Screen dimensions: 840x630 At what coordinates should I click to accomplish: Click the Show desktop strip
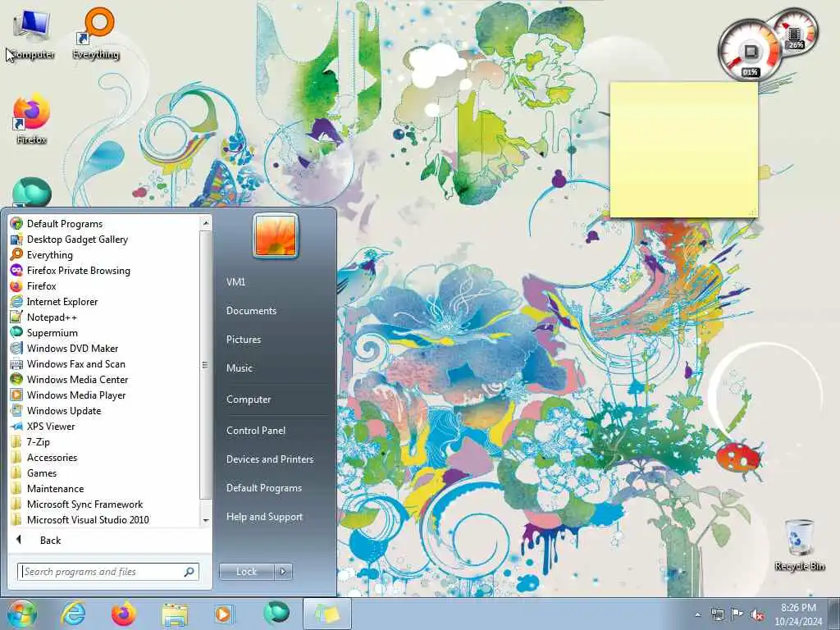[834, 614]
